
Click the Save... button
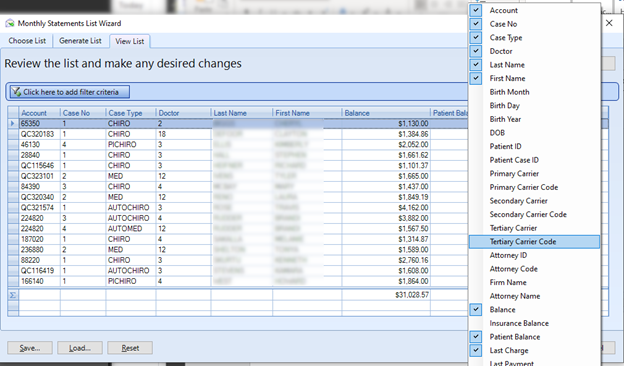point(30,348)
